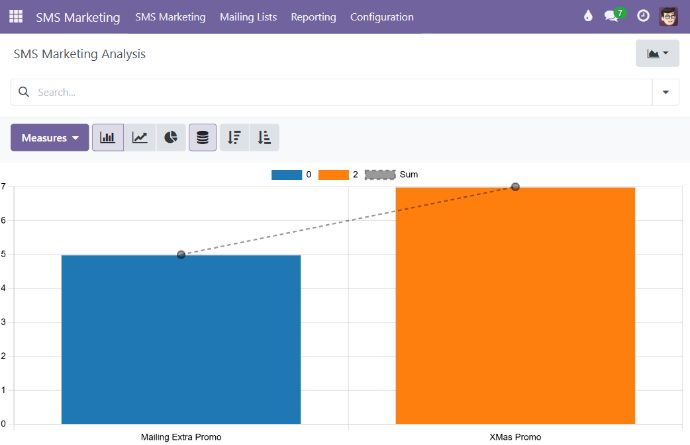Image resolution: width=690 pixels, height=445 pixels.
Task: Open the Reporting menu
Action: (x=313, y=17)
